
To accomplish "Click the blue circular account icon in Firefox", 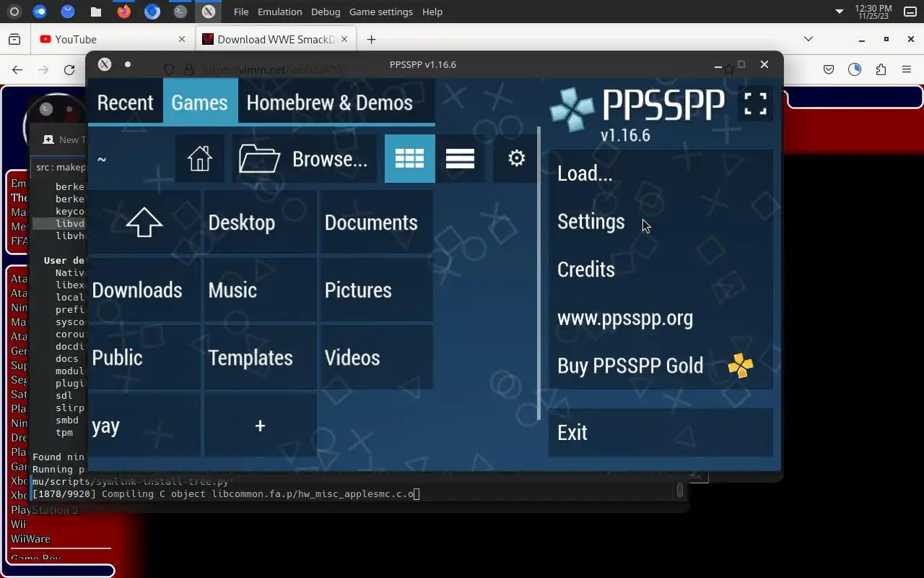I will click(855, 69).
